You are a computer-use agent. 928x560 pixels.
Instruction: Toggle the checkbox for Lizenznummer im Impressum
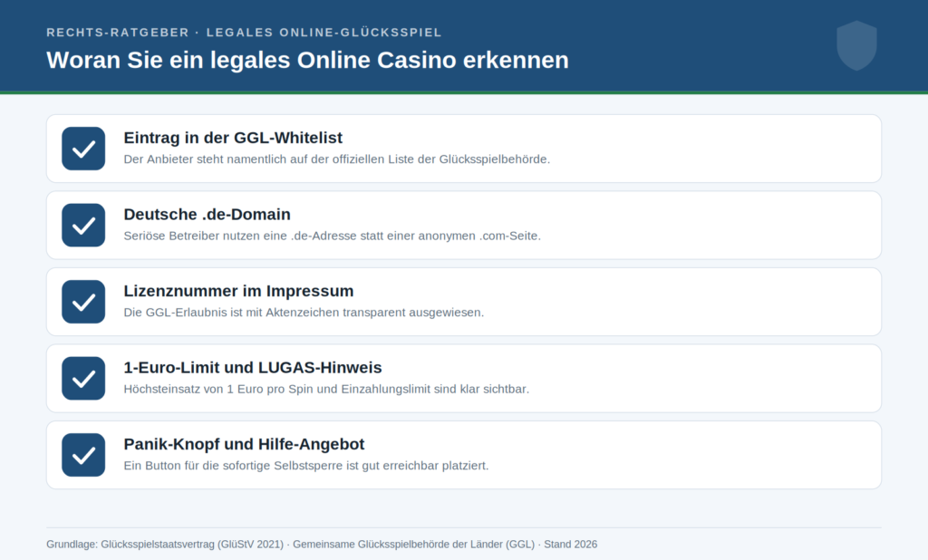point(83,302)
